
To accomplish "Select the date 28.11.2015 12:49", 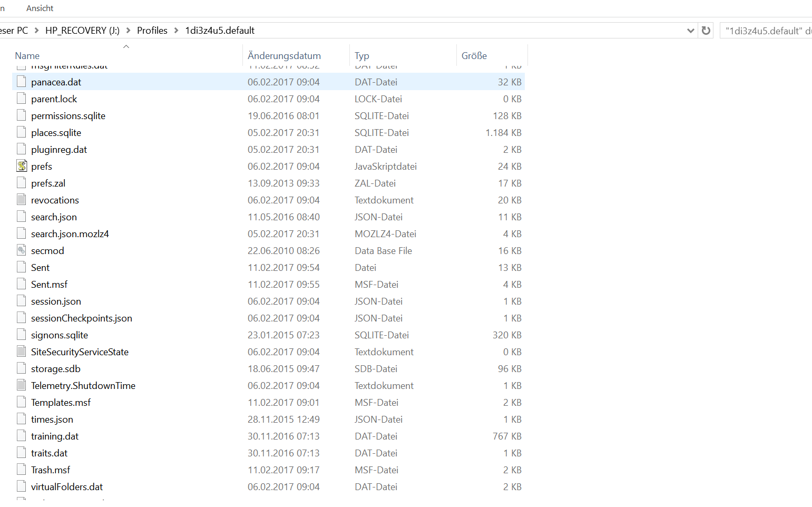I will (283, 420).
